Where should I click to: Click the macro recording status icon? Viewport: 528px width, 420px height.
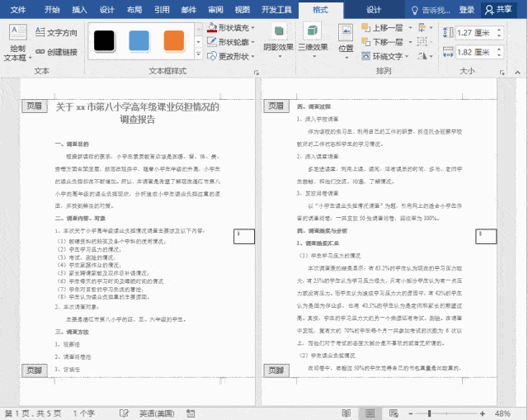tap(191, 413)
